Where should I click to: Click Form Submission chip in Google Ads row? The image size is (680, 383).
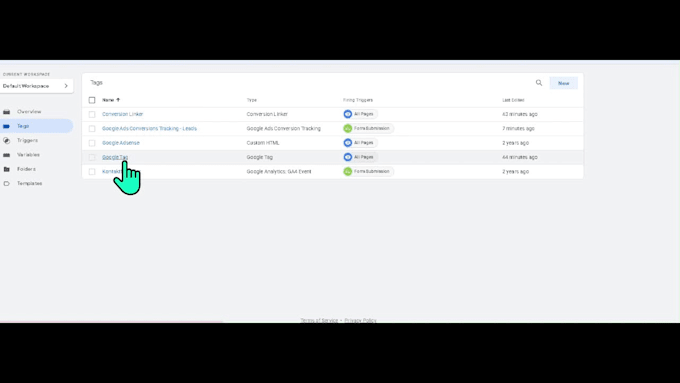(368, 128)
